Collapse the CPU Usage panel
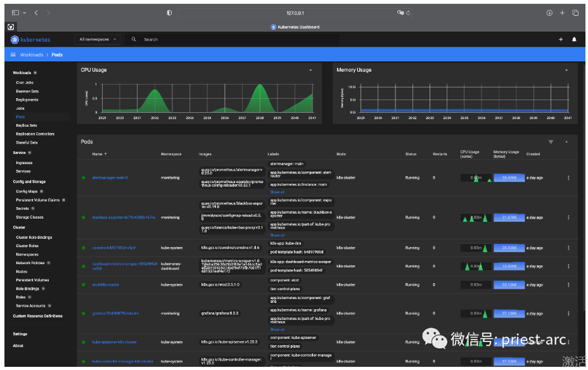 point(310,70)
